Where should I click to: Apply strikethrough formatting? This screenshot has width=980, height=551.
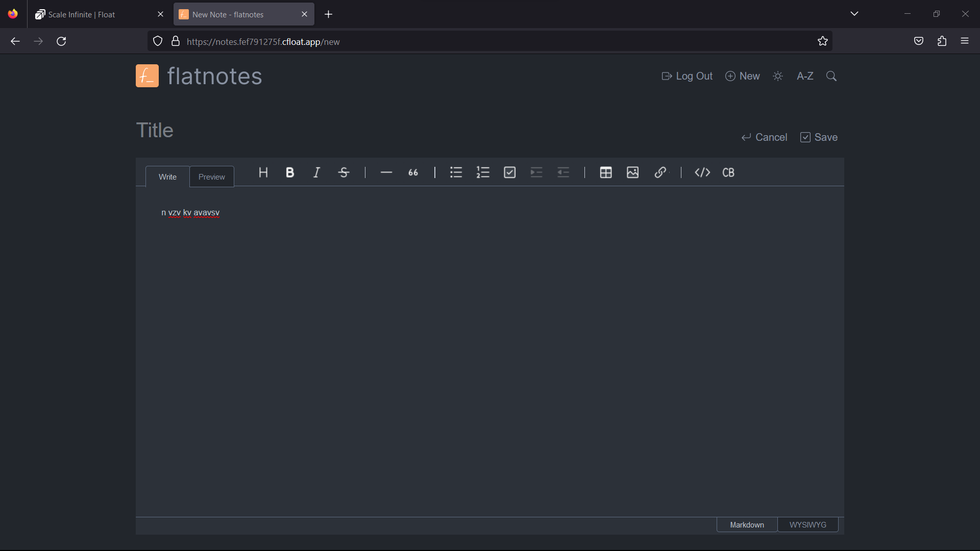344,172
